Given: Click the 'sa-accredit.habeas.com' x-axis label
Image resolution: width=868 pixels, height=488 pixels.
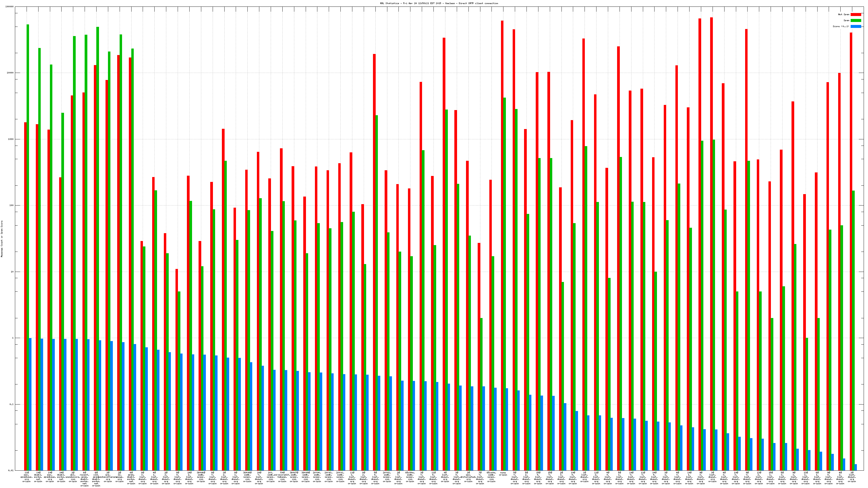Looking at the screenshot, I should [x=282, y=477].
